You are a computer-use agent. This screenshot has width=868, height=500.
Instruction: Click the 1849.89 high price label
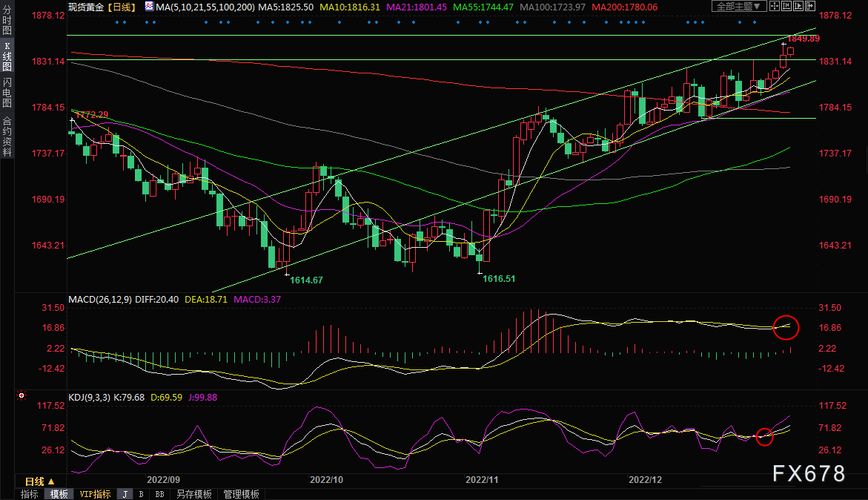pos(803,38)
